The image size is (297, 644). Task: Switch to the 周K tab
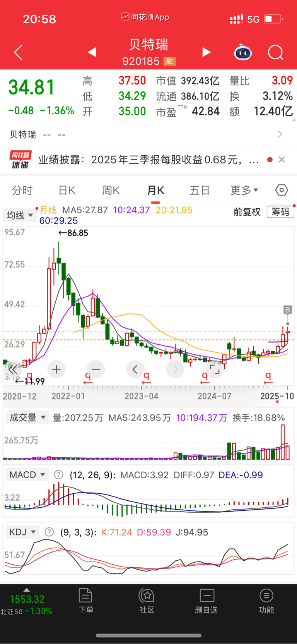click(x=111, y=191)
